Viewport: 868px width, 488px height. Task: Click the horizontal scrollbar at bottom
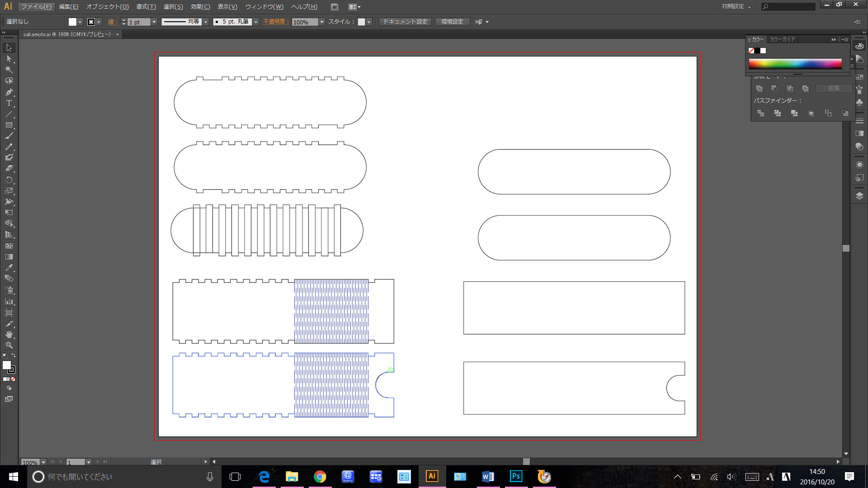click(x=526, y=462)
